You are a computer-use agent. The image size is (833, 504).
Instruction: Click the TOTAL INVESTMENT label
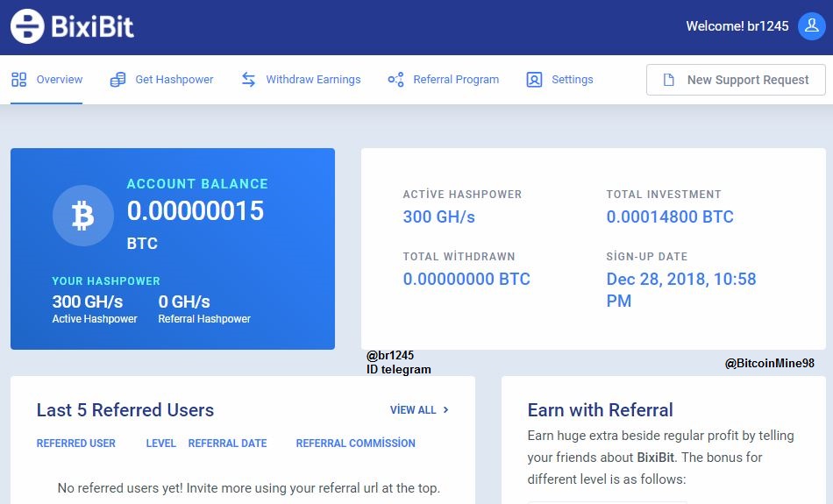(x=664, y=195)
